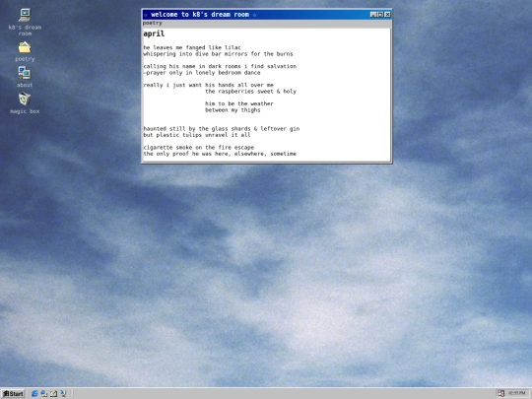The width and height of the screenshot is (532, 399).
Task: Click the notepad-and-pencil quick launch icon
Action: (x=53, y=393)
